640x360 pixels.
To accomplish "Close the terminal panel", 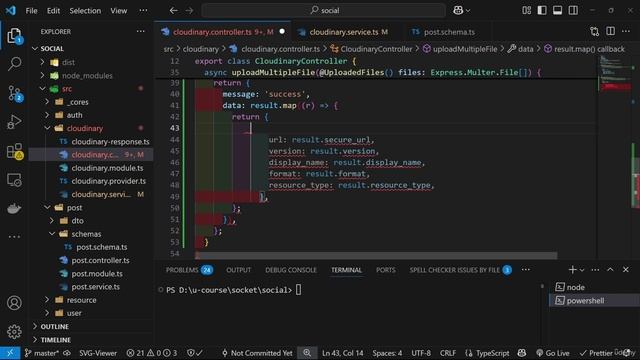I will coord(626,270).
